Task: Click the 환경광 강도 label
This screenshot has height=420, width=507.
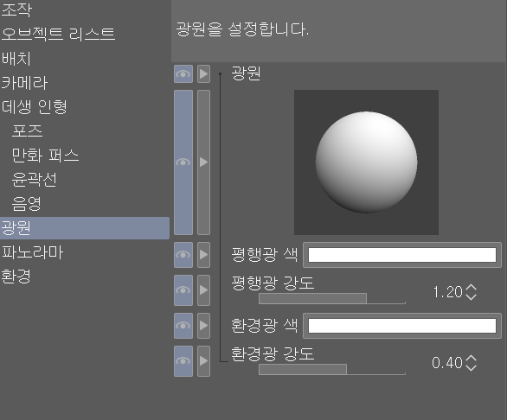Action: [273, 353]
